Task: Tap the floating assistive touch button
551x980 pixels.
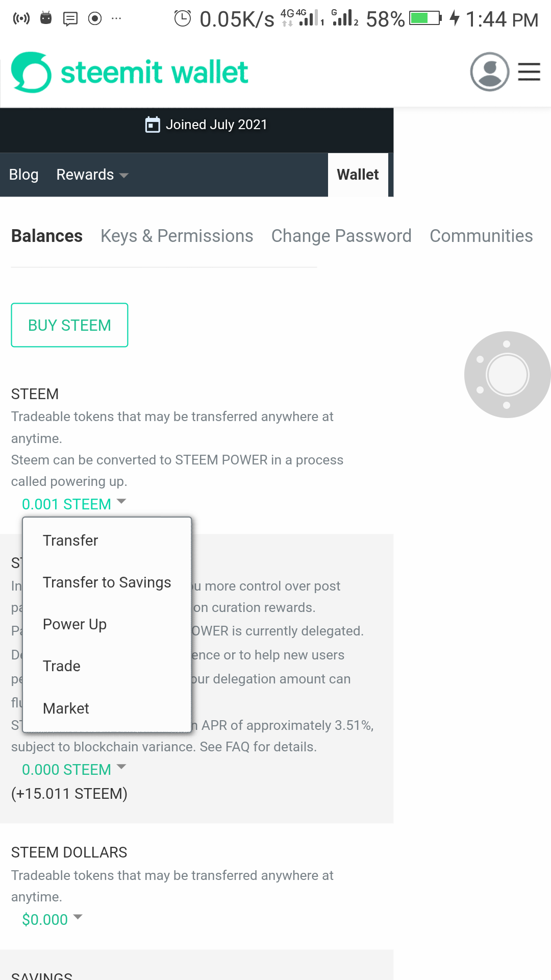Action: click(x=507, y=375)
